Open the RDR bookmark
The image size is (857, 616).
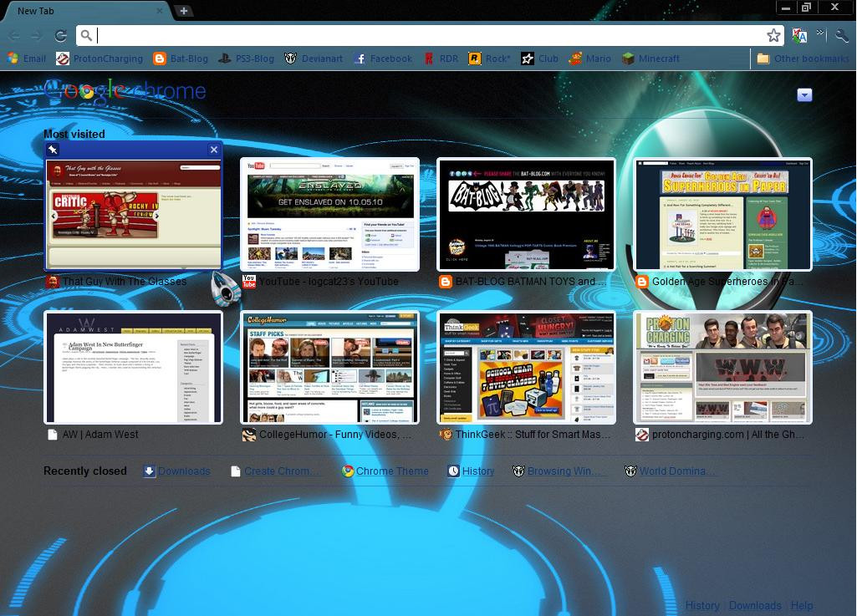click(x=441, y=59)
